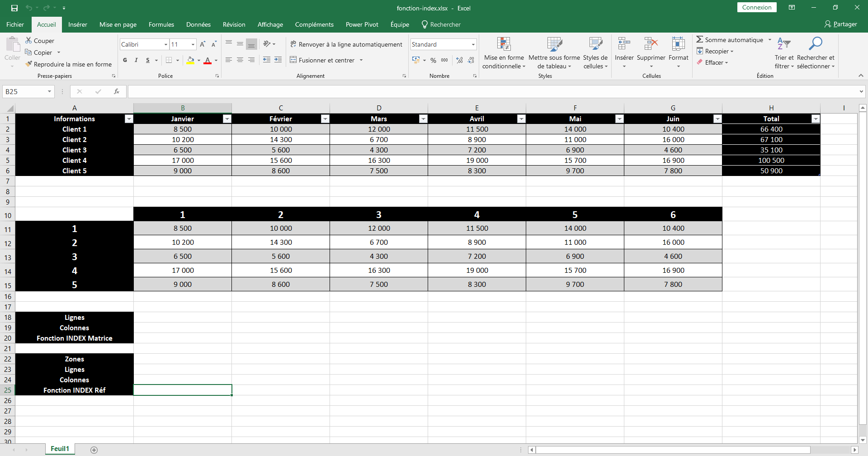Screen dimensions: 868x456
Task: Click Fusionner et centrer button
Action: 322,60
